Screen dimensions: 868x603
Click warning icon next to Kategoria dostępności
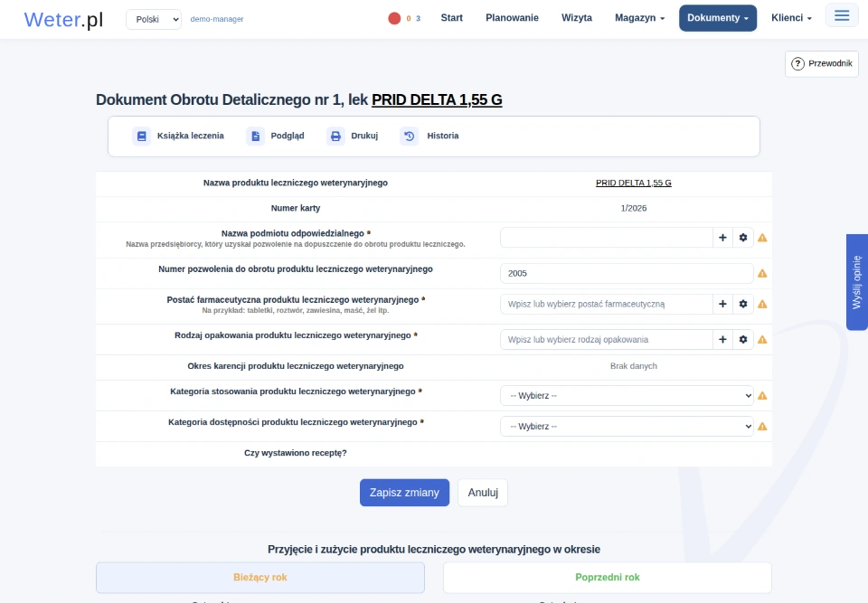click(762, 427)
